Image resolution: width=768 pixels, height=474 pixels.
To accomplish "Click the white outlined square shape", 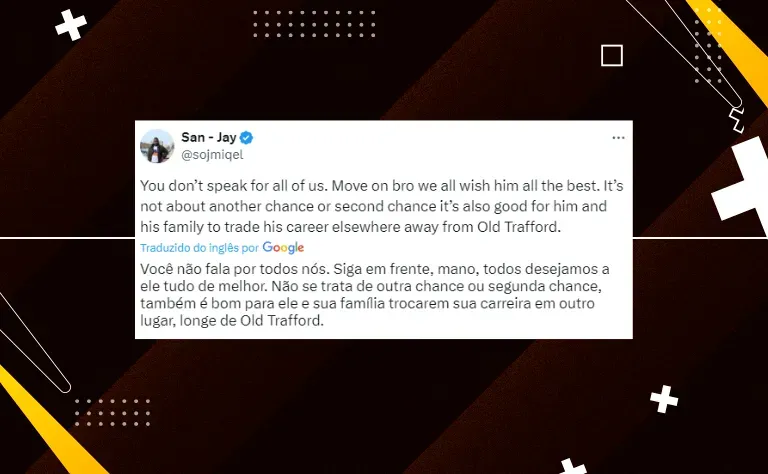I will (612, 55).
